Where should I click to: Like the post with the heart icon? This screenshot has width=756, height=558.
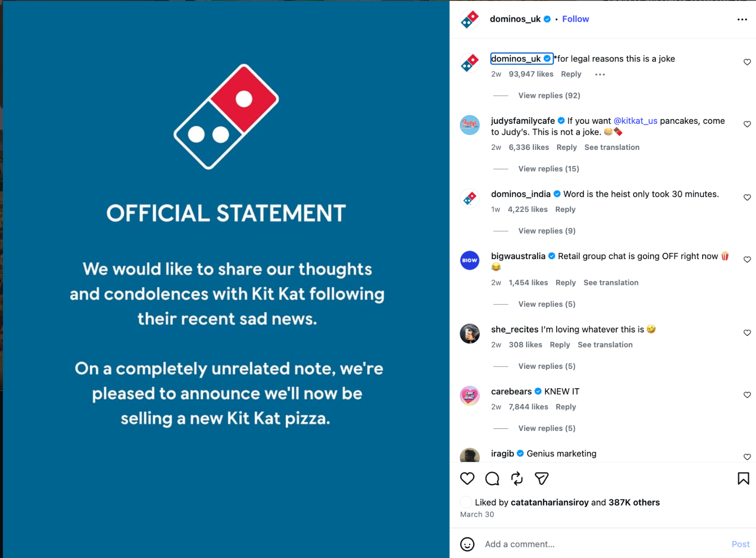(x=467, y=479)
